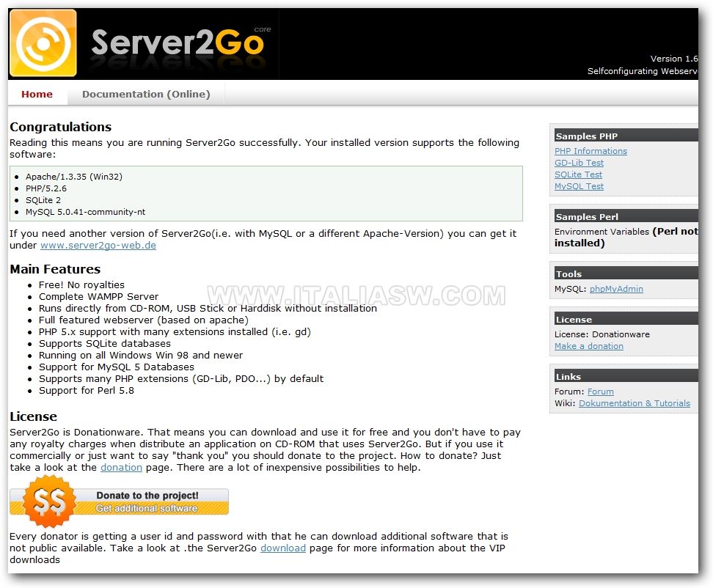
Task: Open the PHP Informations sample
Action: 590,151
